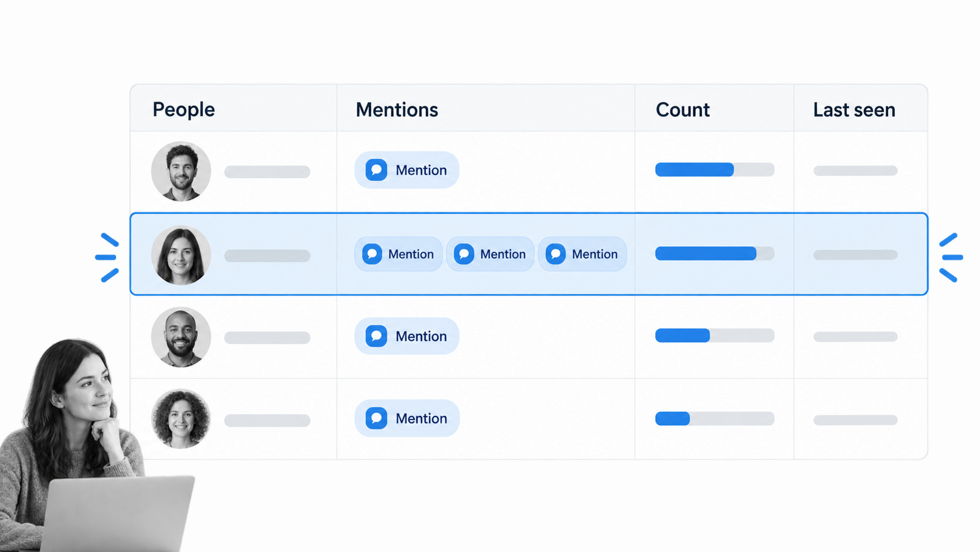The image size is (980, 552).
Task: Click the second Mention chip's icon in highlighted row
Action: tap(464, 254)
